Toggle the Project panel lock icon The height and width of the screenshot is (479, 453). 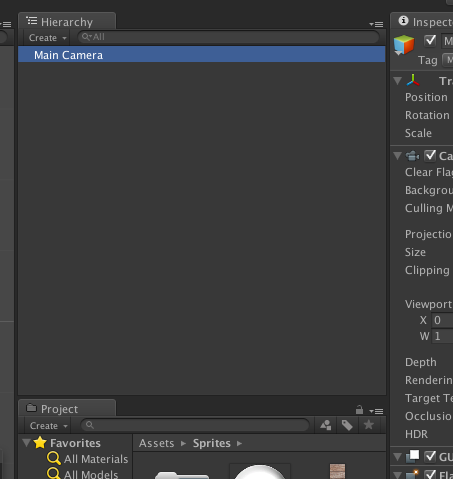tap(359, 409)
